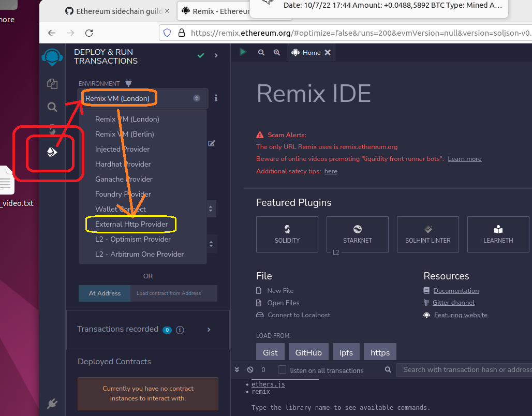532x416 pixels.
Task: Open the Documentation link
Action: click(x=456, y=291)
